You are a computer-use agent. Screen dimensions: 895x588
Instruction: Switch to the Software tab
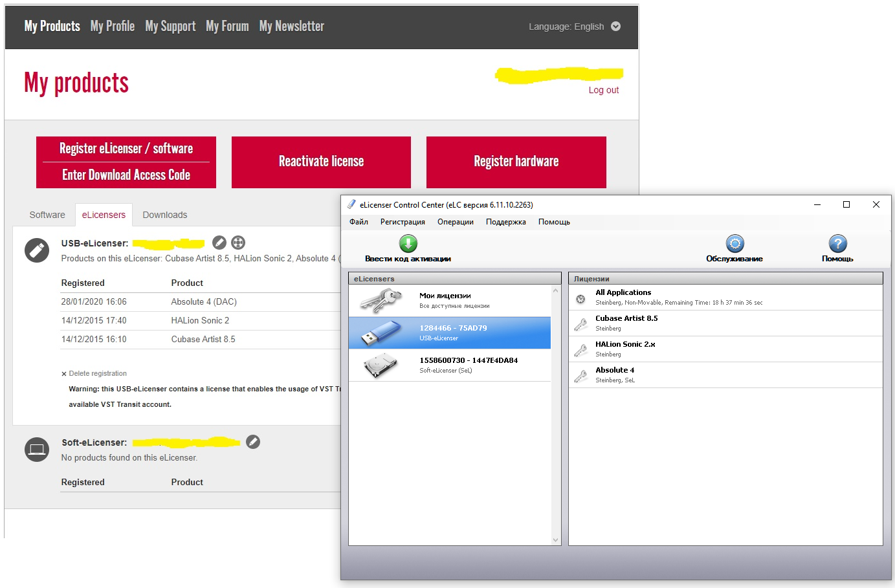pyautogui.click(x=47, y=215)
